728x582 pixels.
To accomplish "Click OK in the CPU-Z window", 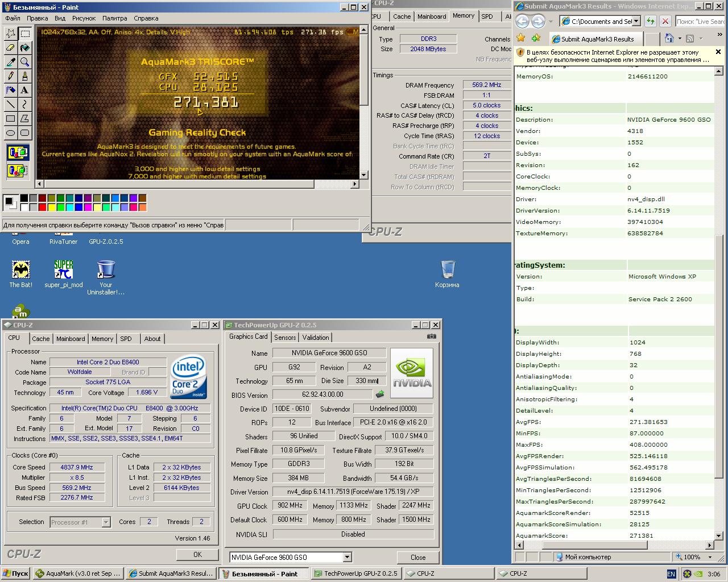I will tap(197, 554).
